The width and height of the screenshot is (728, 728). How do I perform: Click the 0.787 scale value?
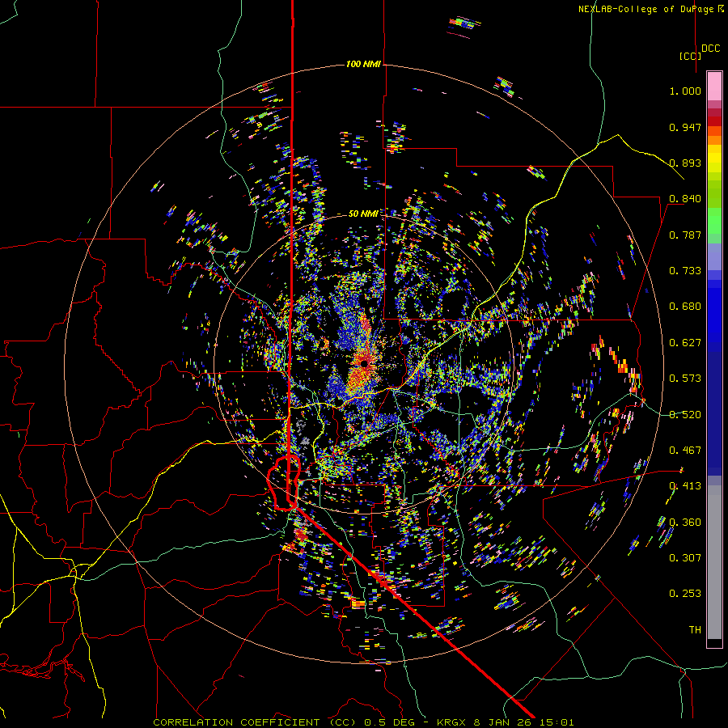(685, 235)
